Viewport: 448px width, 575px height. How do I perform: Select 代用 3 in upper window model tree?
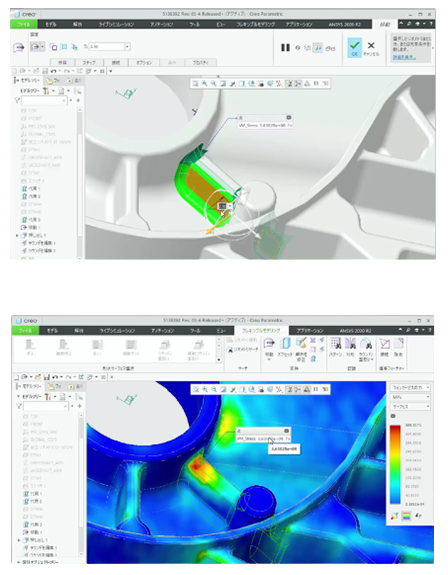32,220
